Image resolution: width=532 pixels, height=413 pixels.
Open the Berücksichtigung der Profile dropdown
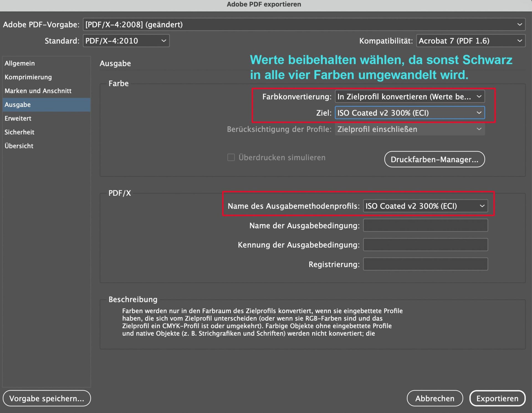point(410,129)
